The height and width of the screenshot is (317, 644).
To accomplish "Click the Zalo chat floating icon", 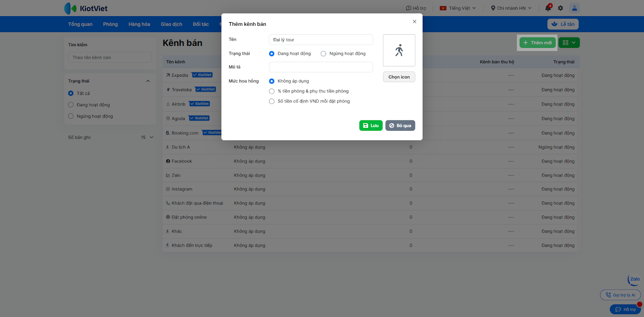I will click(x=634, y=279).
